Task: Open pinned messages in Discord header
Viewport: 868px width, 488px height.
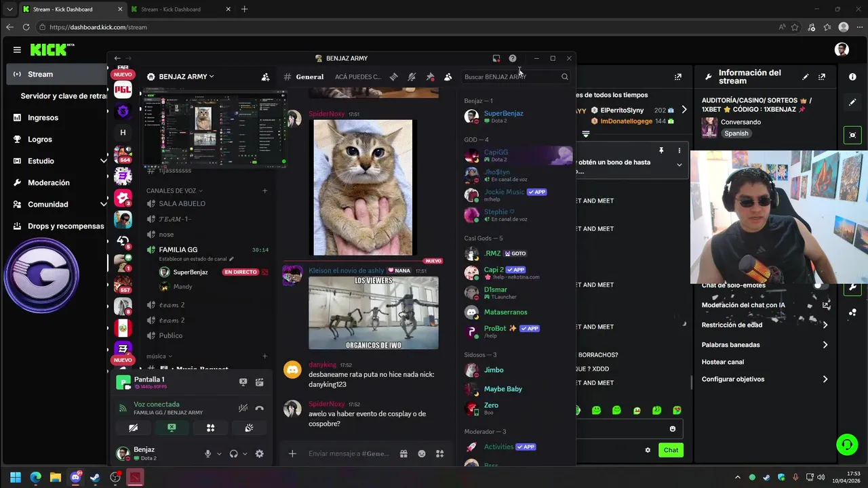Action: click(x=430, y=77)
